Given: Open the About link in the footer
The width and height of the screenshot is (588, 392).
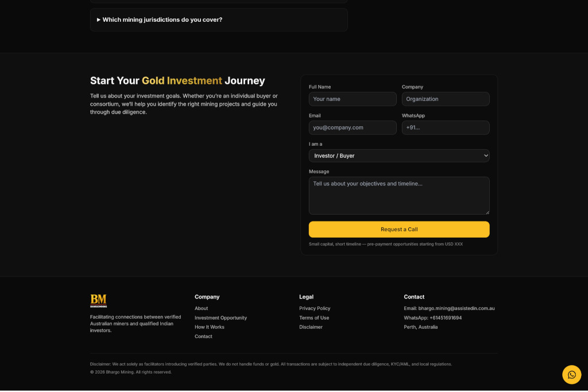Looking at the screenshot, I should (201, 308).
